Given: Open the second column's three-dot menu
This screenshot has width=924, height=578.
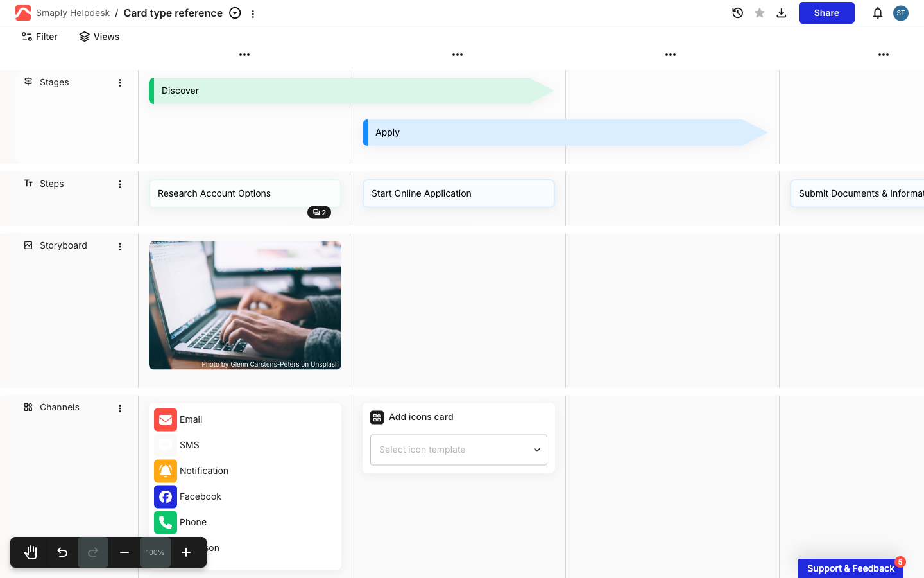Looking at the screenshot, I should [x=458, y=55].
